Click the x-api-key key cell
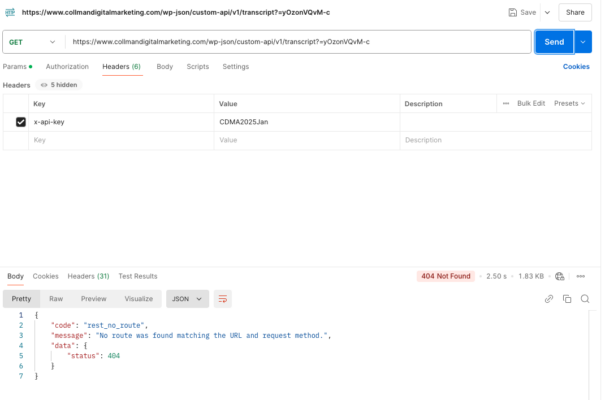The width and height of the screenshot is (605, 400). [121, 122]
